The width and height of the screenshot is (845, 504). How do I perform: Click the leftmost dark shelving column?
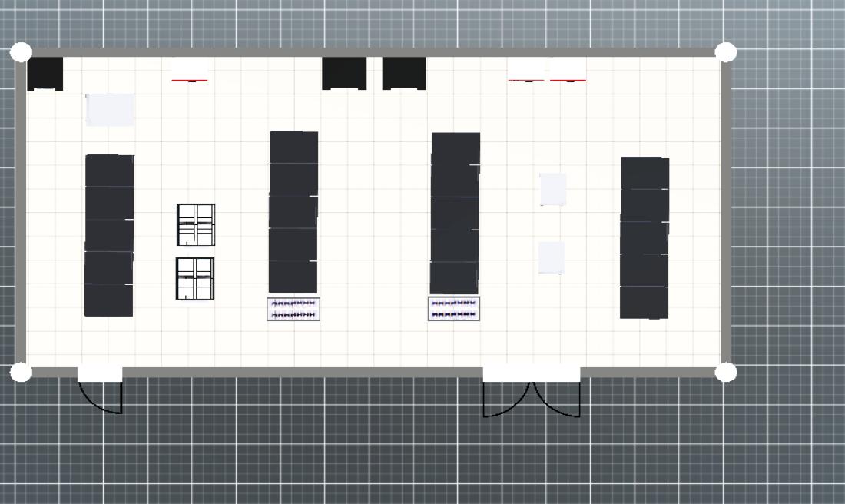tap(109, 235)
